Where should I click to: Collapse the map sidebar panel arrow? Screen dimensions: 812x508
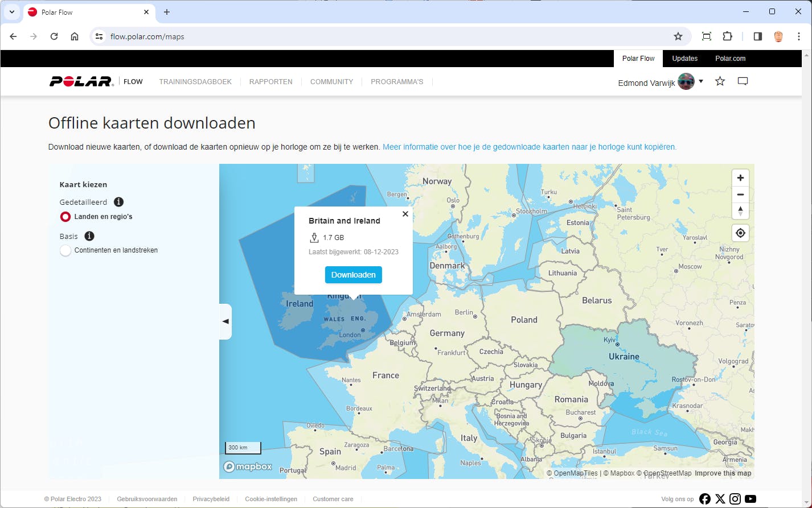tap(225, 321)
